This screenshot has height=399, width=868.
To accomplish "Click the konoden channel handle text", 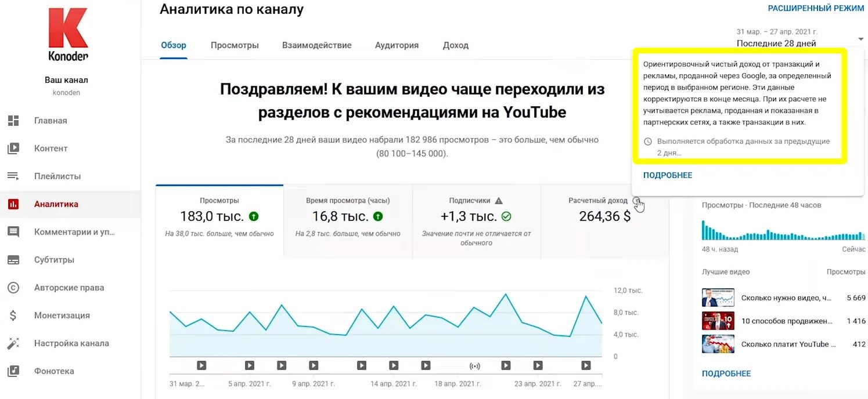I will coord(66,93).
